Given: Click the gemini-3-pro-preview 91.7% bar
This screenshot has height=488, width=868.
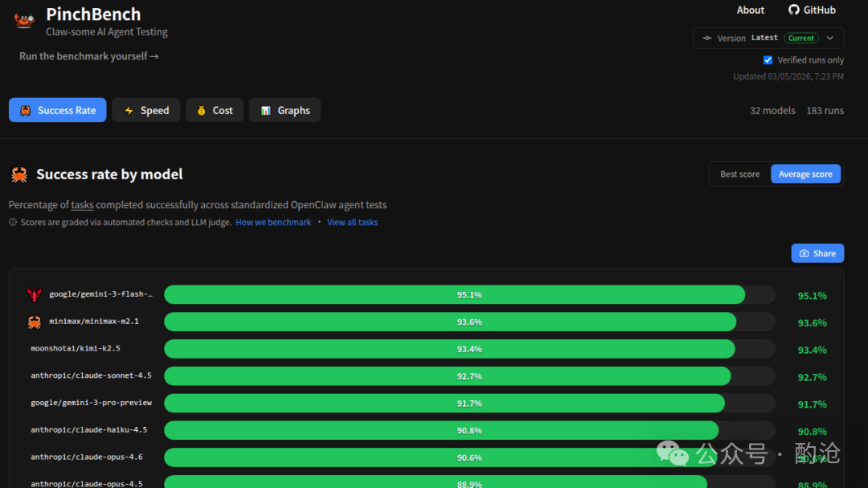Looking at the screenshot, I should pos(469,404).
